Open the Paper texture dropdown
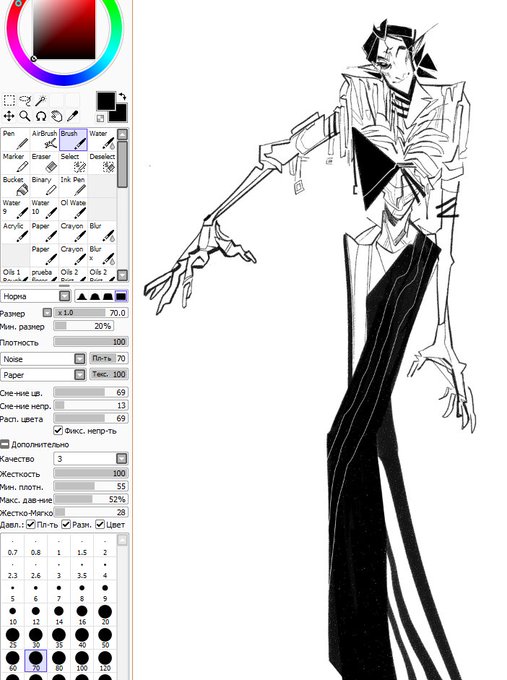This screenshot has height=680, width=507. pyautogui.click(x=79, y=375)
